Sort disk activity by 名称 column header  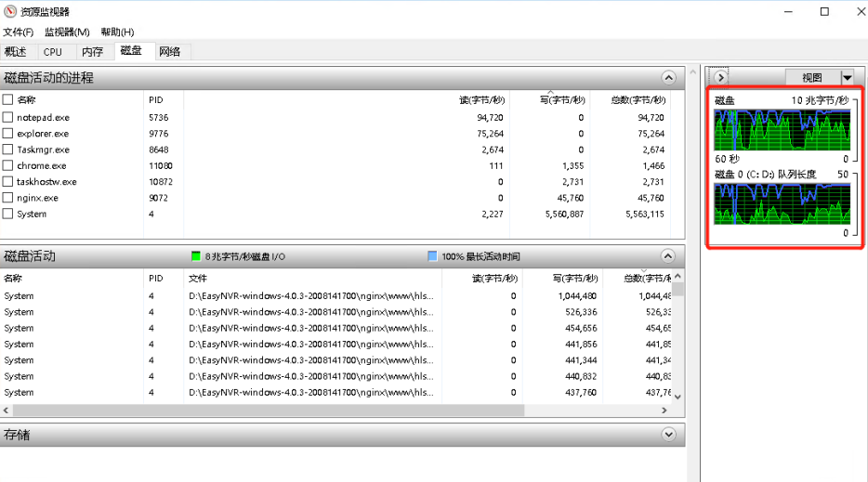pyautogui.click(x=13, y=279)
